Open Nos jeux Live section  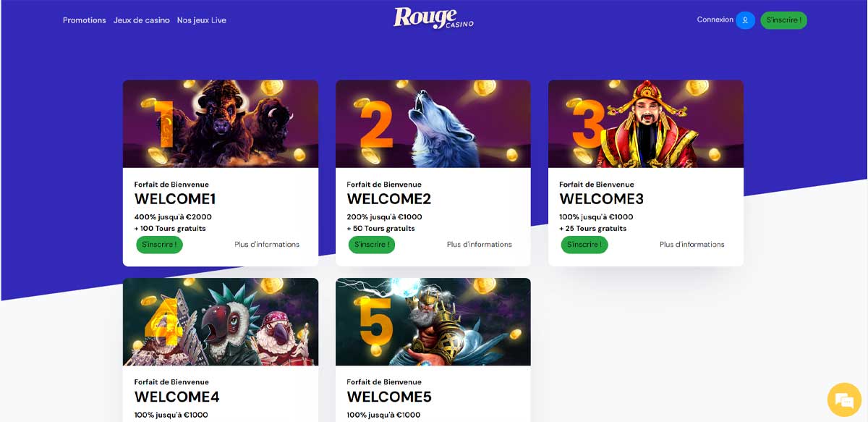point(202,20)
